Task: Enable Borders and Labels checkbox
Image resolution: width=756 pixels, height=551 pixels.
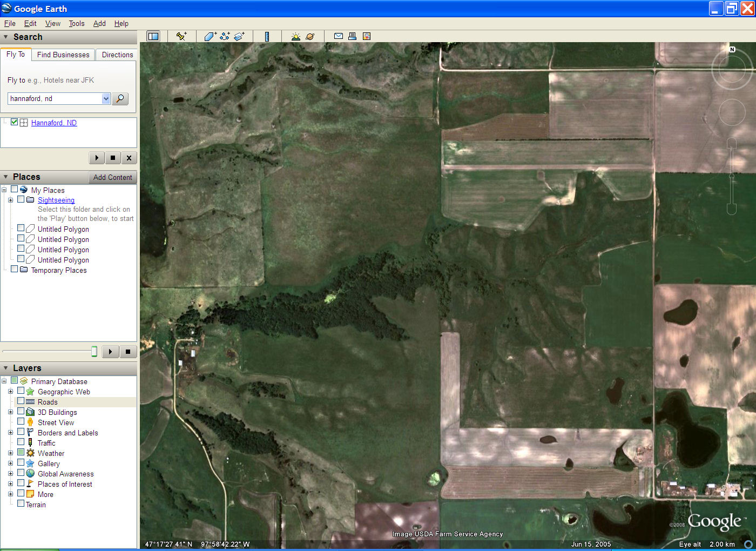Action: click(x=21, y=432)
